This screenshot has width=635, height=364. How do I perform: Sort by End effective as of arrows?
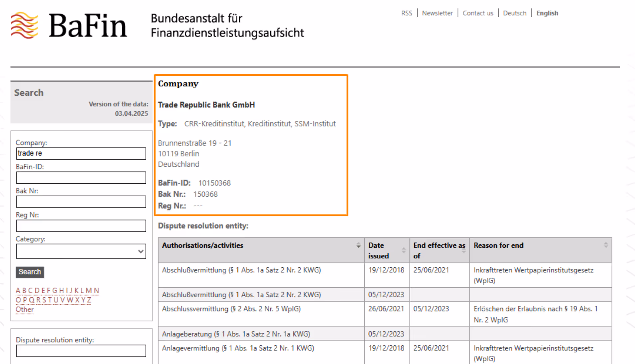coord(463,250)
